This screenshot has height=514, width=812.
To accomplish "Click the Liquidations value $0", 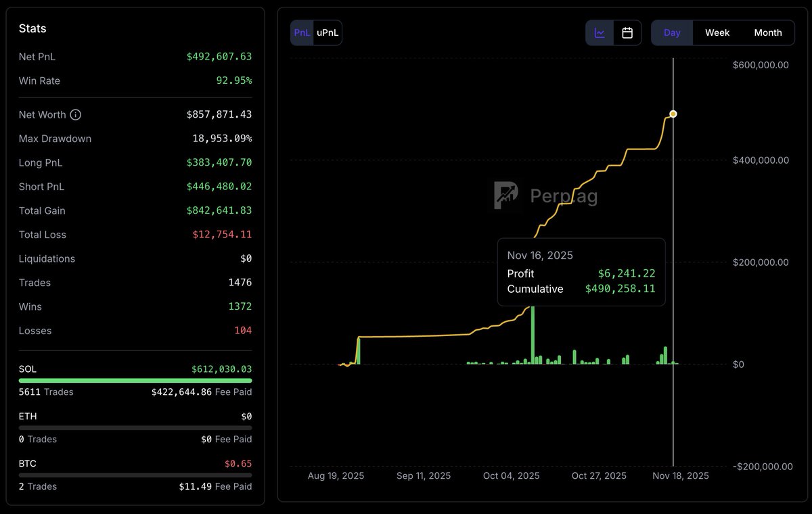I will (x=246, y=259).
